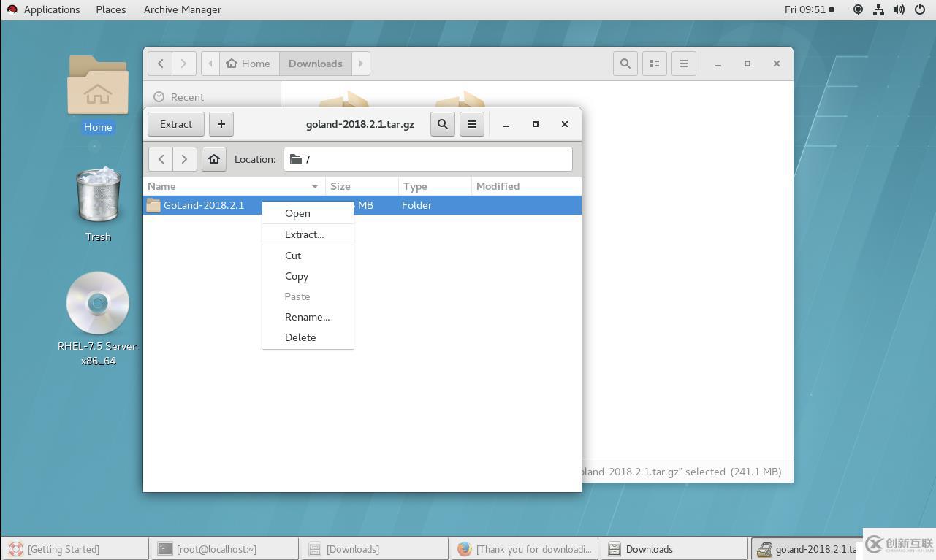936x560 pixels.
Task: Open the GoLand-2018.2.1 folder via context menu Open
Action: click(308, 213)
